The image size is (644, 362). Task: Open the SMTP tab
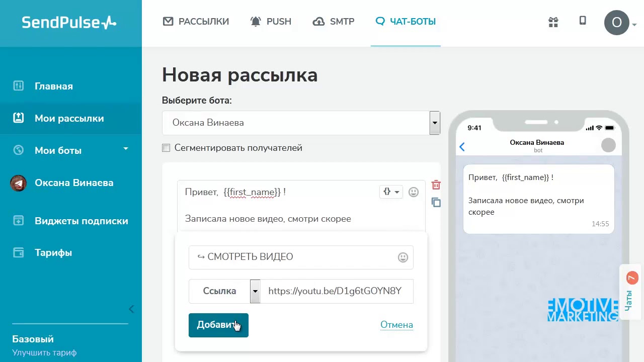click(334, 22)
